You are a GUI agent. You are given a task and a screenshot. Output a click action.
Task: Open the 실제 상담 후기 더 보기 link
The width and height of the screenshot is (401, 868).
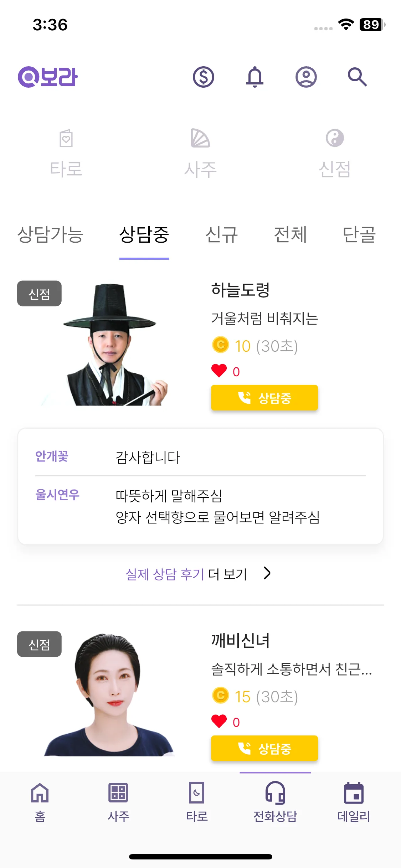tap(186, 574)
